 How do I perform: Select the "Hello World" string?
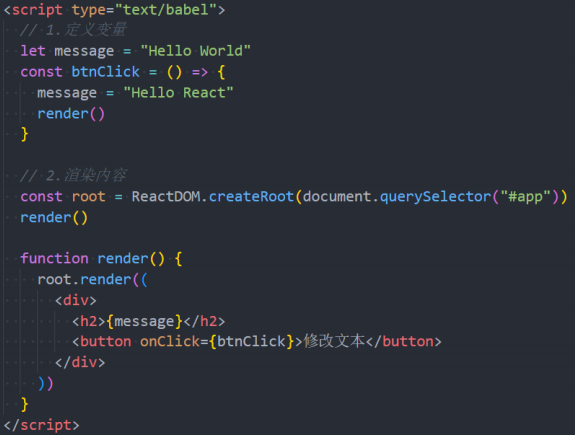click(195, 51)
